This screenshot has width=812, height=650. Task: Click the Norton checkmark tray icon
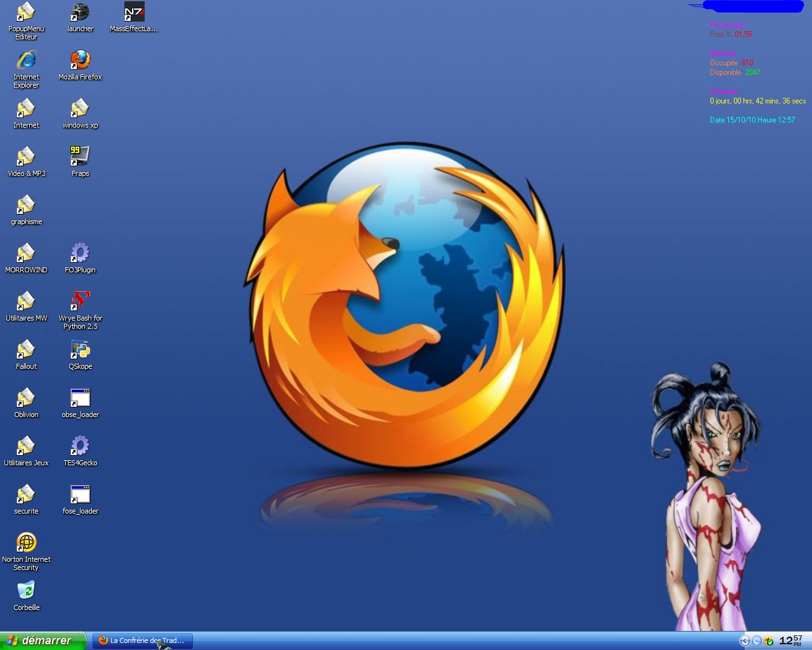pos(768,641)
